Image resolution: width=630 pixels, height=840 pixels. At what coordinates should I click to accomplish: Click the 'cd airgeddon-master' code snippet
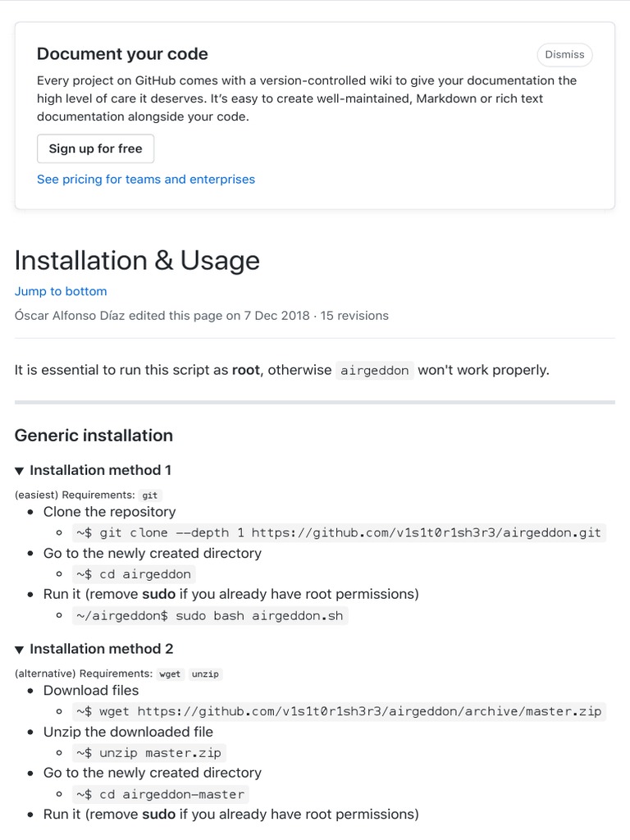click(160, 794)
